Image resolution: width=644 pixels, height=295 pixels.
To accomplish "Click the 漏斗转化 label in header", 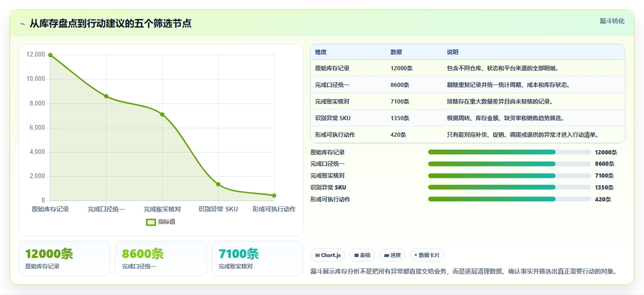I will (612, 21).
